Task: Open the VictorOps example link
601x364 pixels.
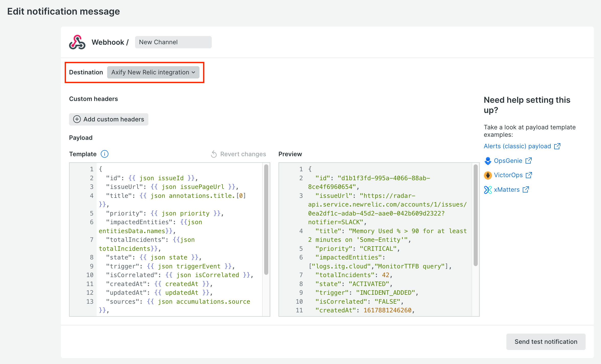Action: [508, 175]
